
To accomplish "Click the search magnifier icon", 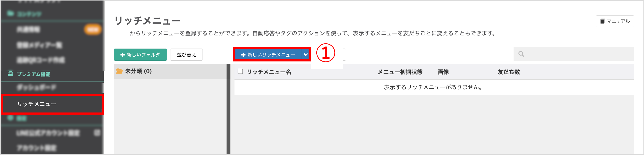I will (521, 54).
